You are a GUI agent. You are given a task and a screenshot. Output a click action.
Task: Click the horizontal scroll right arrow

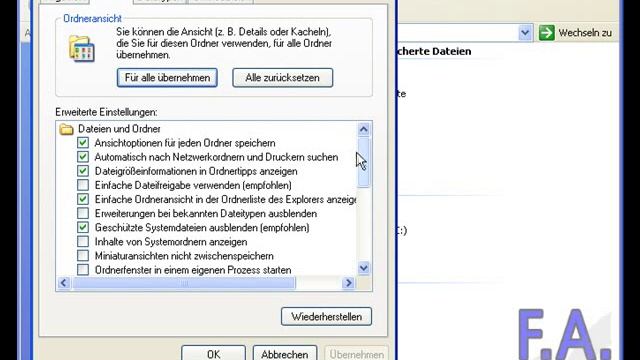pyautogui.click(x=348, y=283)
